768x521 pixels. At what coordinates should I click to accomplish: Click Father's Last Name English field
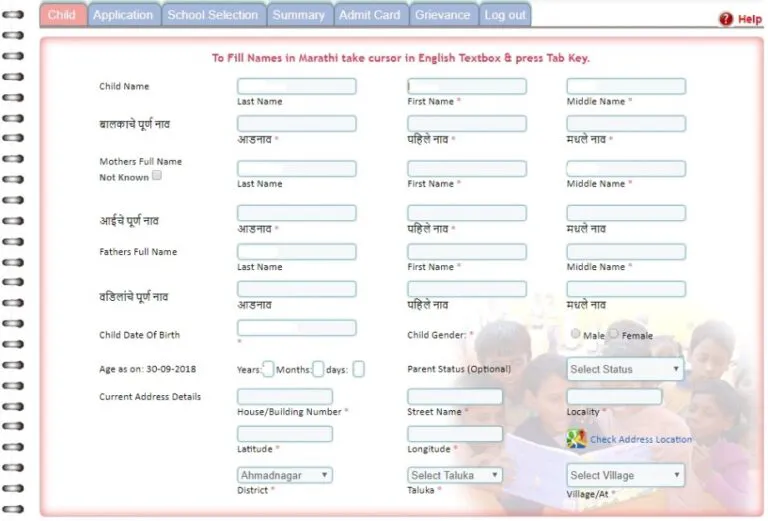[297, 252]
